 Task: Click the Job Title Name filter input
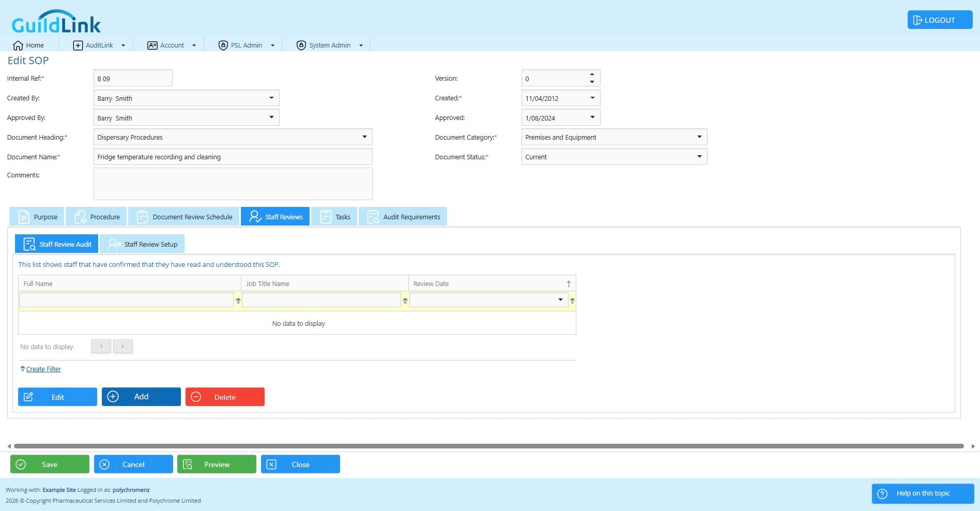coord(321,300)
